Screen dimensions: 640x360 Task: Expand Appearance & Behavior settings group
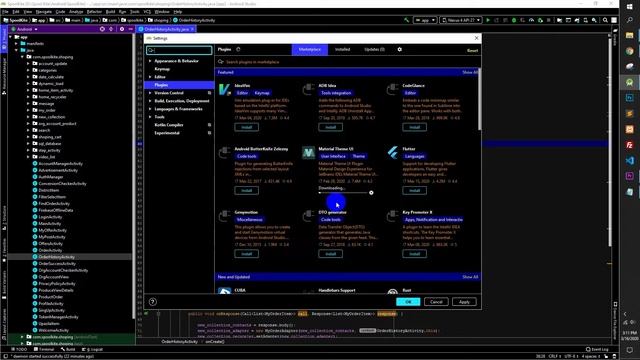tap(150, 61)
